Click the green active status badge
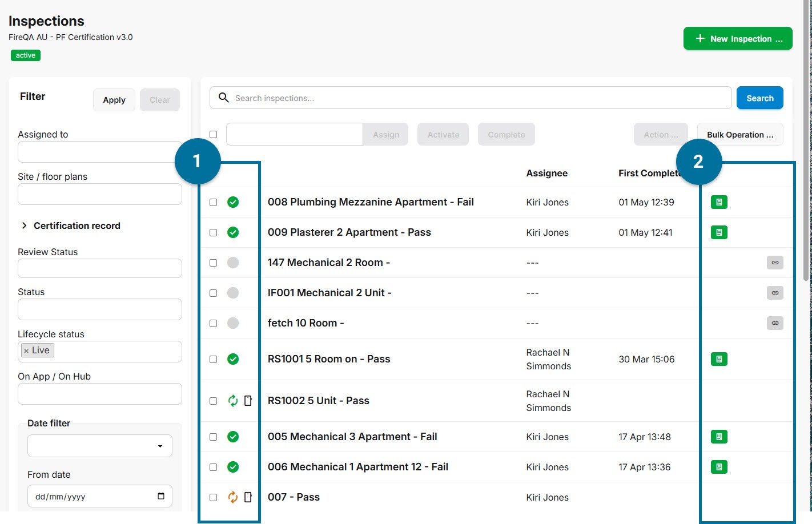This screenshot has width=812, height=524. [x=26, y=55]
